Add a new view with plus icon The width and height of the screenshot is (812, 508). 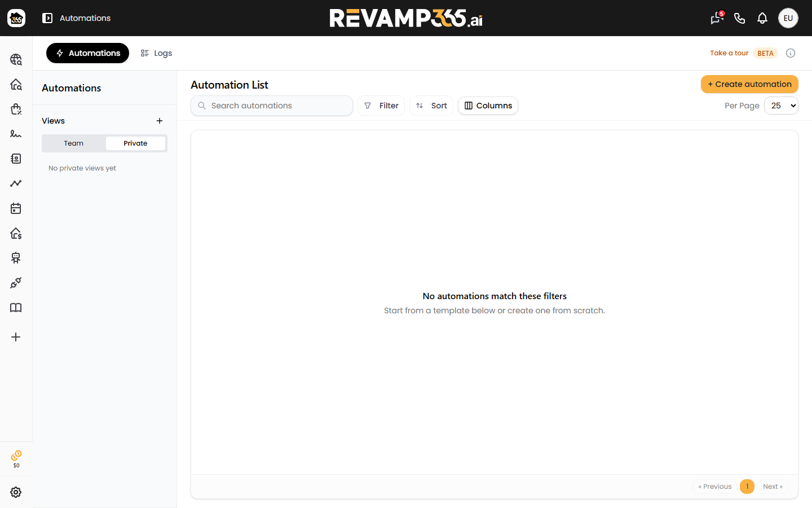(160, 121)
